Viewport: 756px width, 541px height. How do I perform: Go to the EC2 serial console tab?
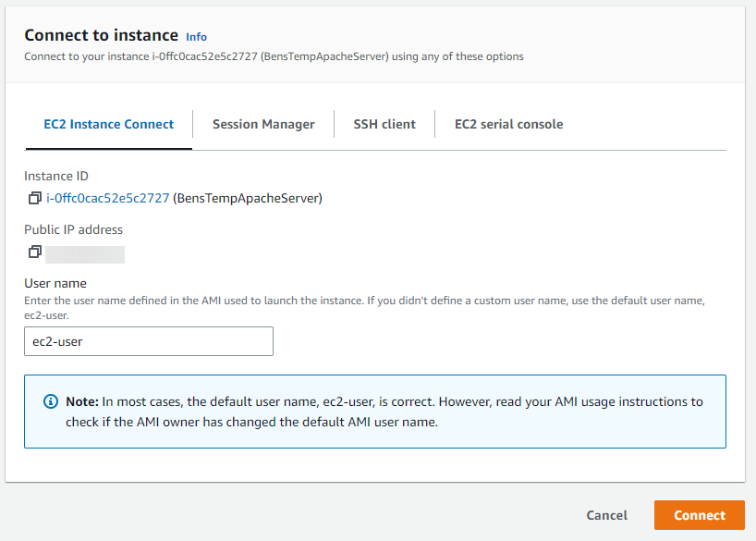pyautogui.click(x=508, y=124)
